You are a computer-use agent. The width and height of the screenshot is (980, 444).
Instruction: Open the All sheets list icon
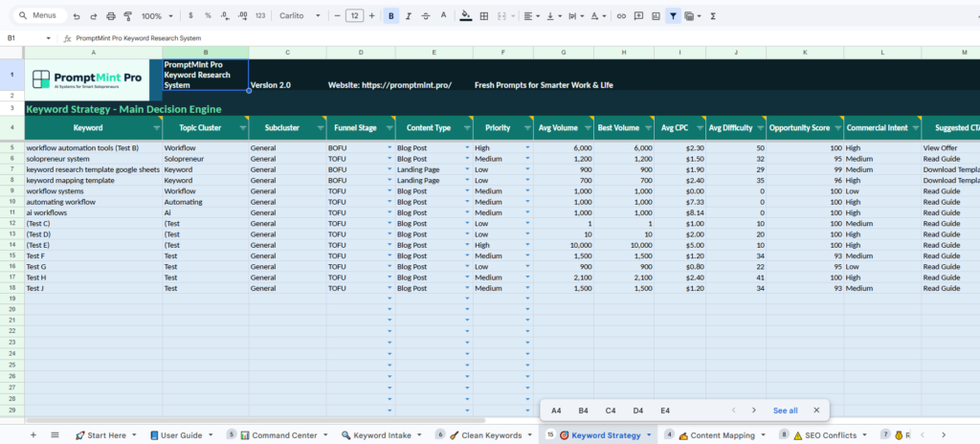click(x=55, y=435)
